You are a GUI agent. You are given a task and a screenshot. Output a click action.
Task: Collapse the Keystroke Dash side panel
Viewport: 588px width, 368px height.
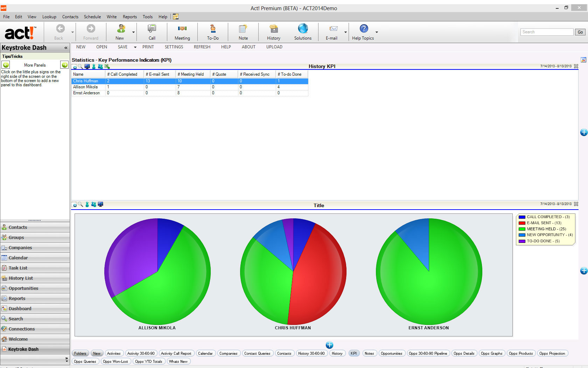click(66, 48)
